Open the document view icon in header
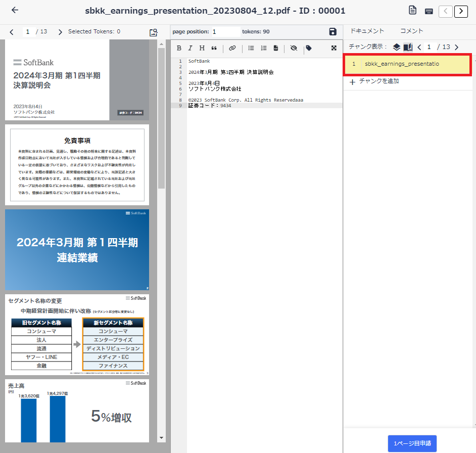The width and height of the screenshot is (476, 453). [x=412, y=10]
